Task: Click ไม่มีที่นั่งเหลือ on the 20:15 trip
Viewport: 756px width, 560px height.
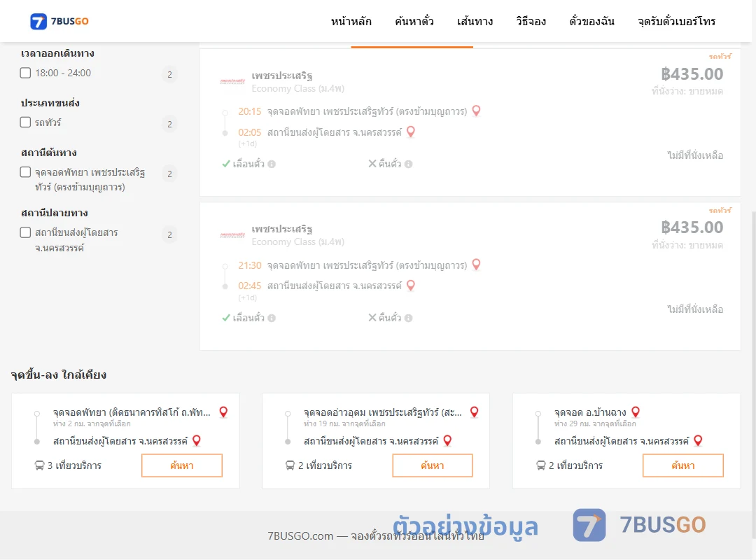Action: coord(695,155)
